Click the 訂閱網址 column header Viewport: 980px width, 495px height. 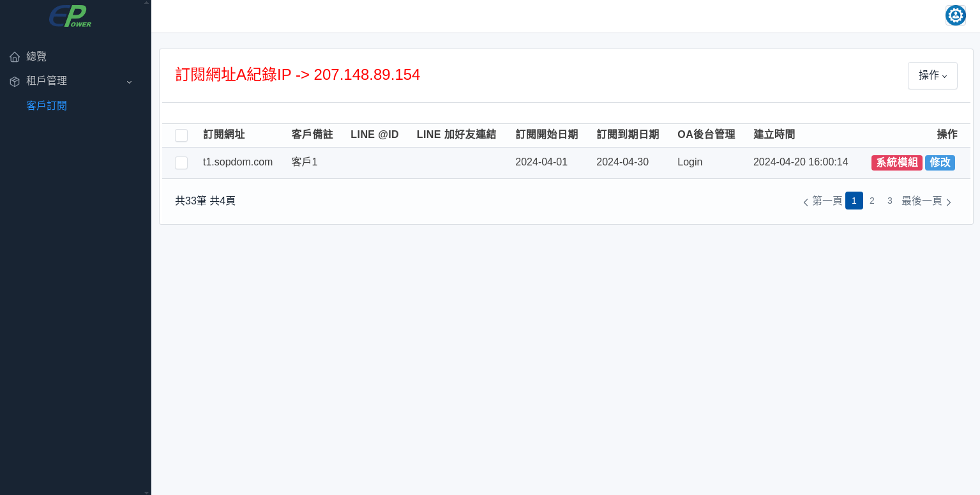point(224,135)
